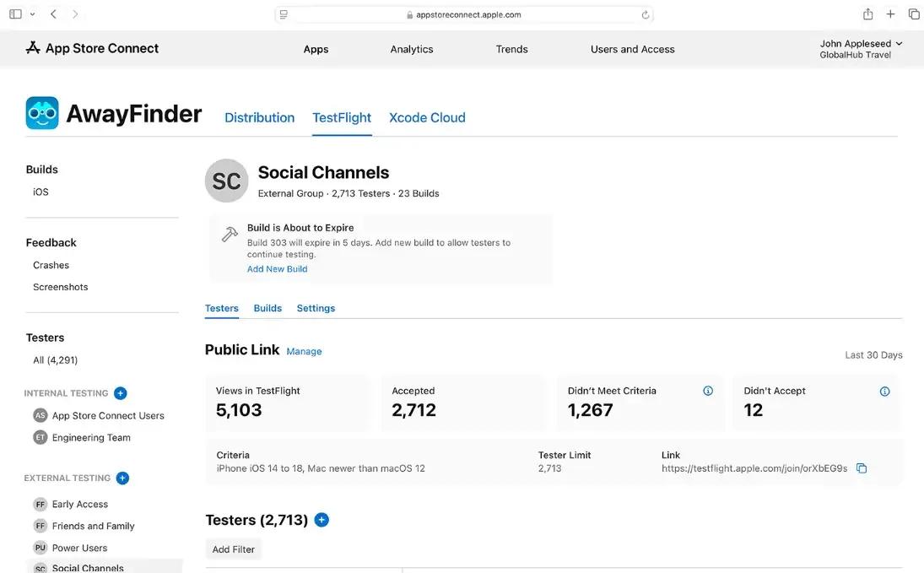Image resolution: width=924 pixels, height=573 pixels.
Task: Click the Tester Limit 2,713 value
Action: [x=550, y=468]
